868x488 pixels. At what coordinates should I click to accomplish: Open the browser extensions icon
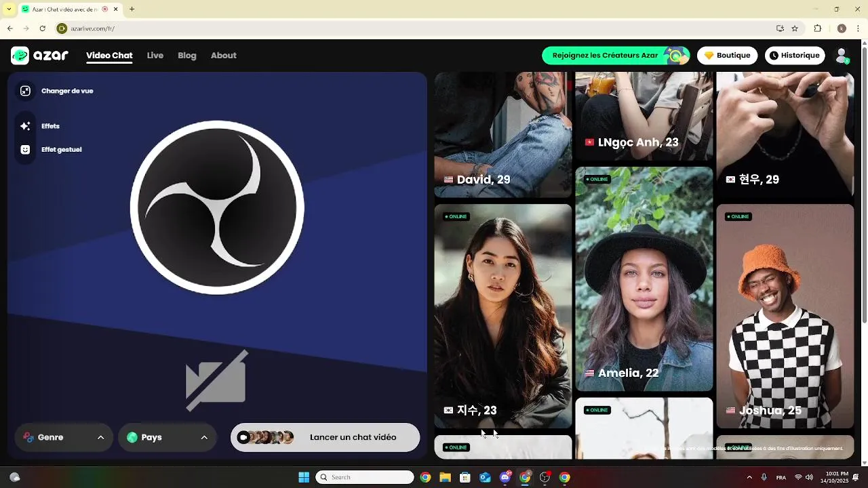pos(818,28)
